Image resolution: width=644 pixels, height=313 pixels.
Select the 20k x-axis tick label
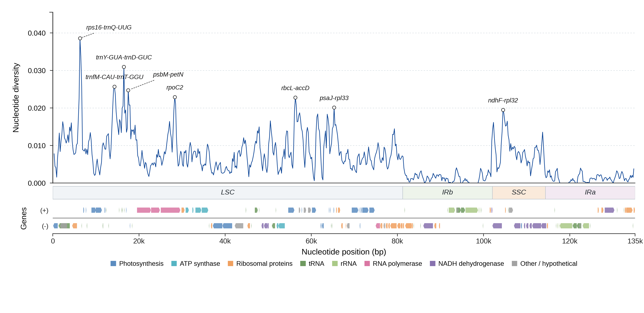pyautogui.click(x=139, y=241)
